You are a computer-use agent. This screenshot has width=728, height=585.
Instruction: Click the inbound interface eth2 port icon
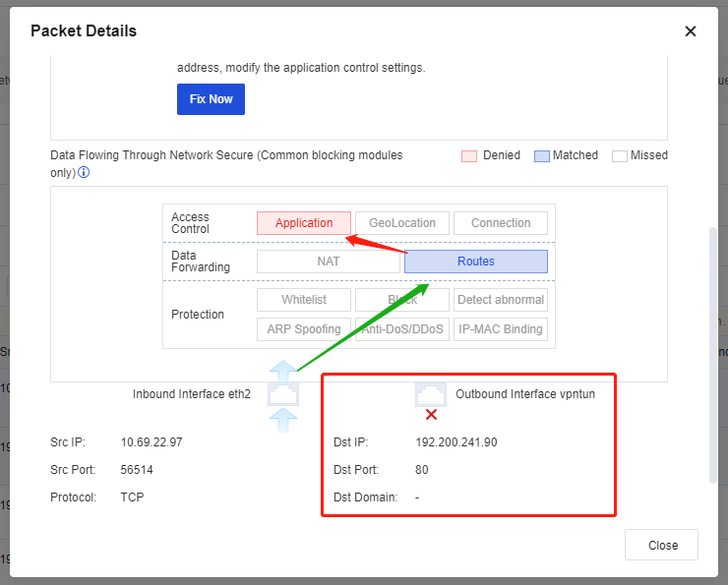click(x=283, y=394)
